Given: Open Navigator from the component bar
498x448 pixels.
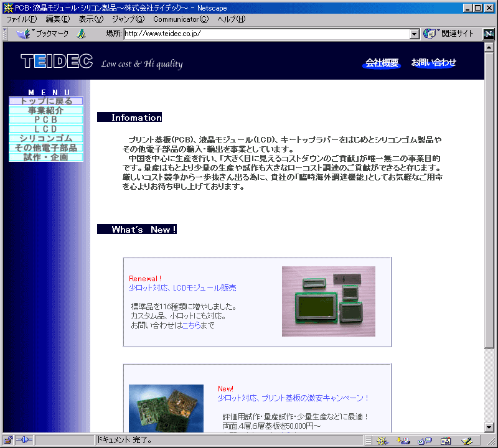Looking at the screenshot, I should point(382,441).
